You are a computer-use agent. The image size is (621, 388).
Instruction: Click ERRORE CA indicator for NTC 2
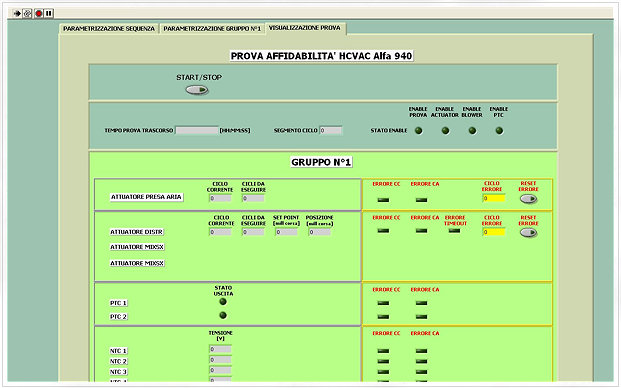click(x=421, y=361)
